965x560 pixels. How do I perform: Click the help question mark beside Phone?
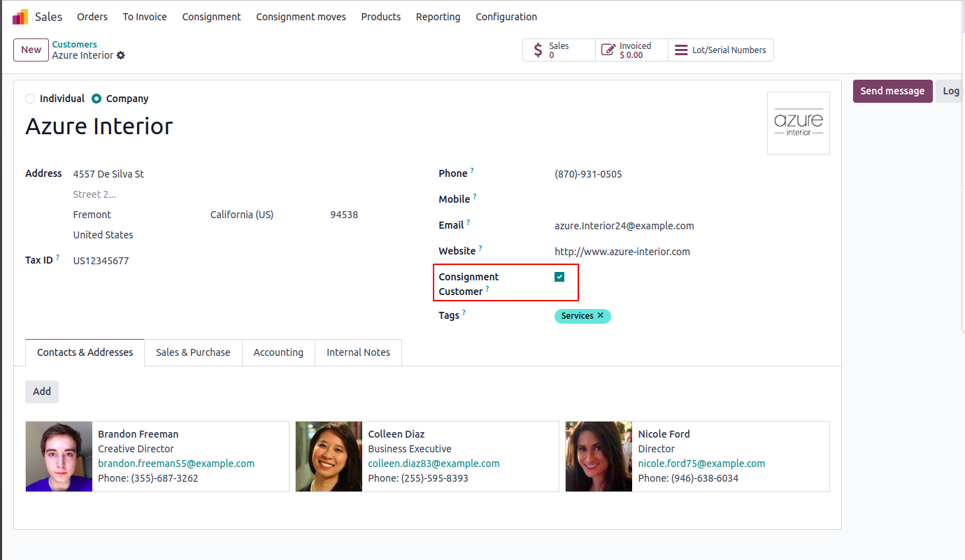(x=472, y=171)
